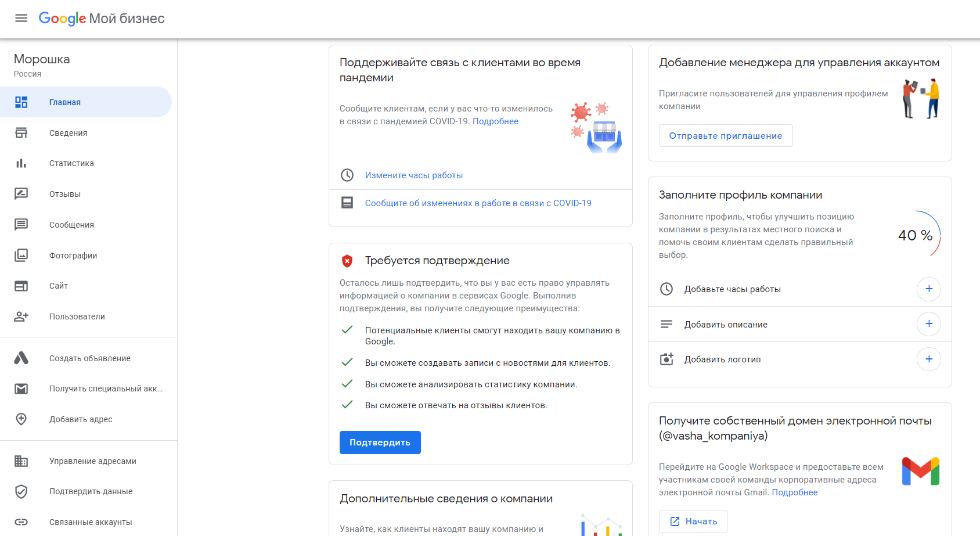
Task: Click the Отзывы review icon
Action: coord(21,194)
